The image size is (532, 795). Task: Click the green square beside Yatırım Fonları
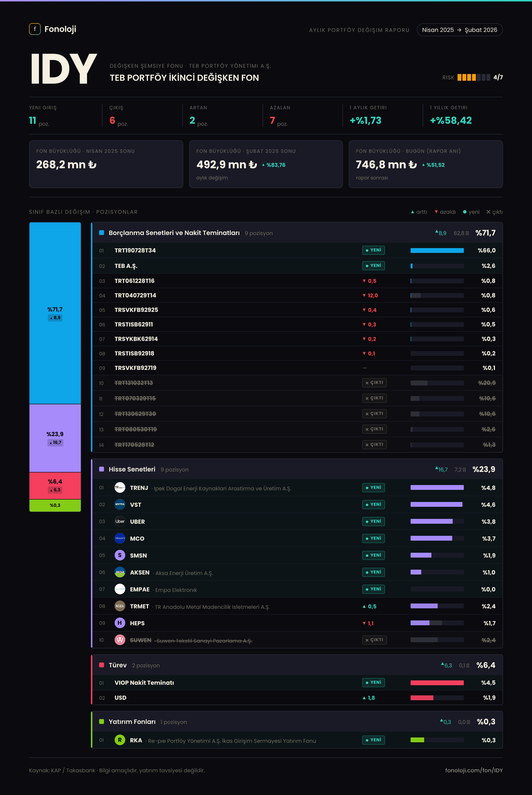(x=101, y=721)
